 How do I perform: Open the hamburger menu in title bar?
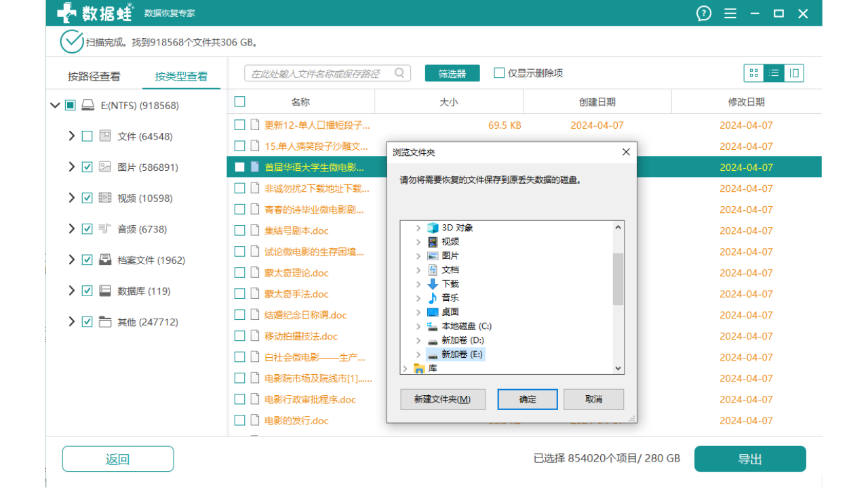(730, 13)
